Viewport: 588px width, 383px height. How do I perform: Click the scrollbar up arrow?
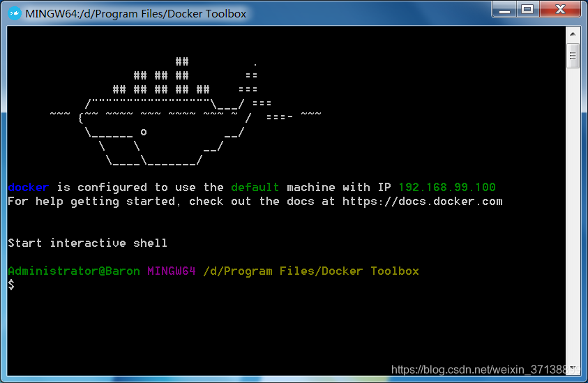(573, 34)
